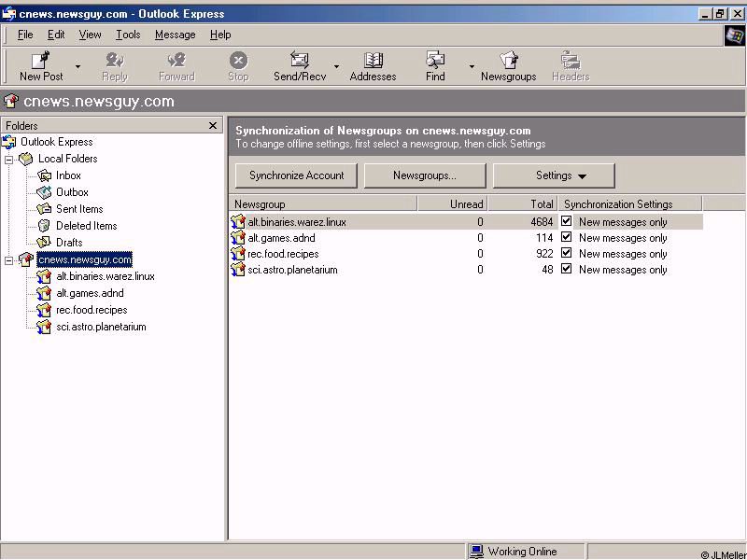
Task: Click the Send/Recv toolbar icon
Action: [299, 62]
